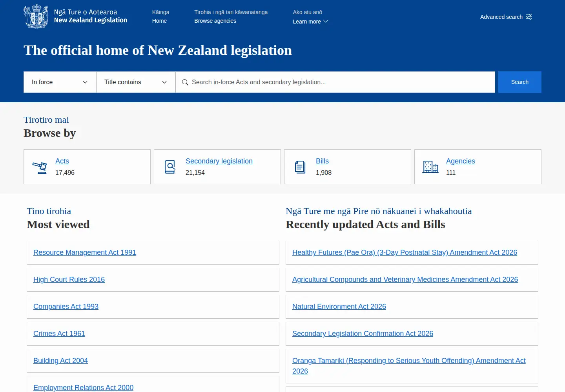Open Healthy Futures (Pae Ora) Amendment Act 2026
This screenshot has height=392, width=565.
(x=405, y=252)
